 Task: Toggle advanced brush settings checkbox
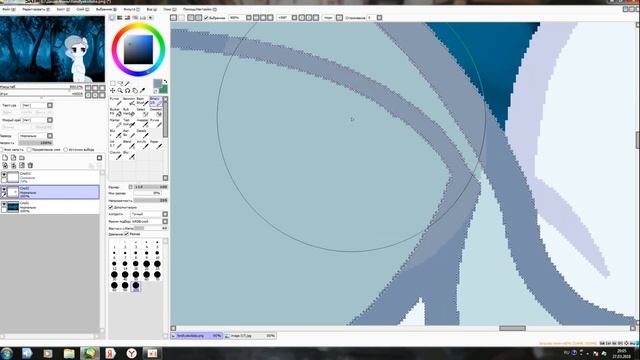coord(111,207)
